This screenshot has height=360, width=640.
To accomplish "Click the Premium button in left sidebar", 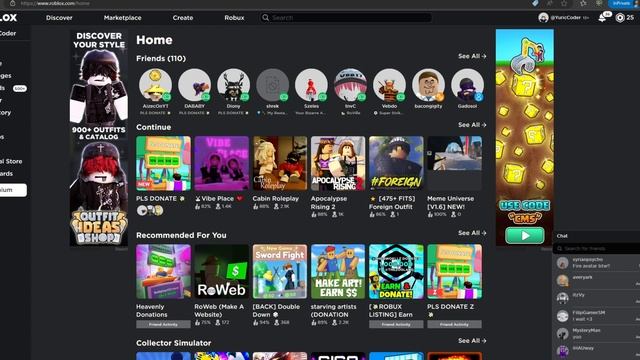I will tap(13, 190).
